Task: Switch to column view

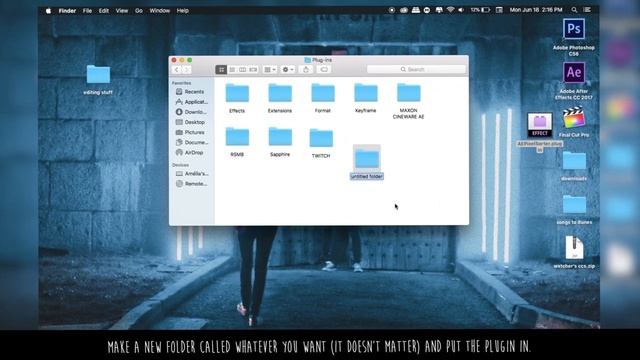Action: 242,70
